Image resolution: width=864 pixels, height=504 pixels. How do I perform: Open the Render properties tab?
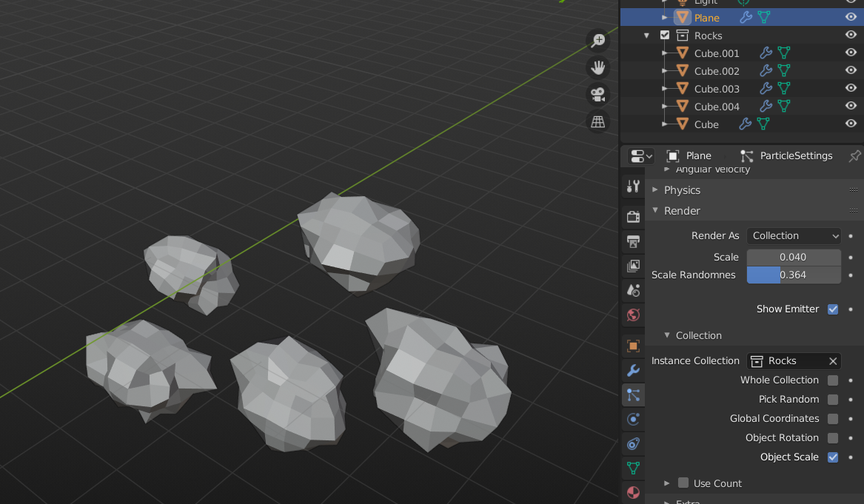(633, 216)
